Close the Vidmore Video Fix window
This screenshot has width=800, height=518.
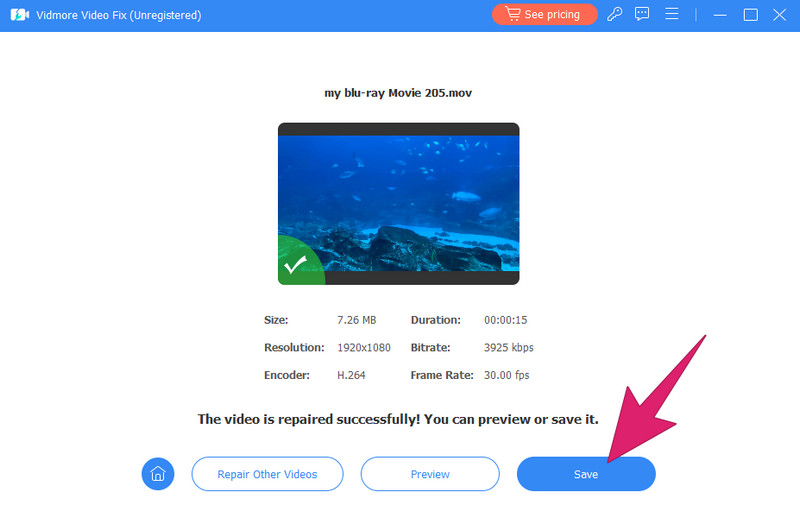coord(780,15)
